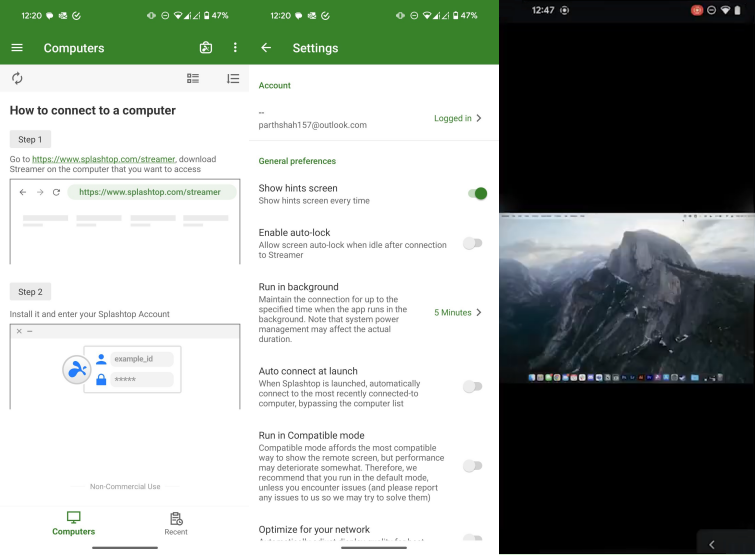
Task: Open Run in background duration (5 Minutes)
Action: (458, 312)
